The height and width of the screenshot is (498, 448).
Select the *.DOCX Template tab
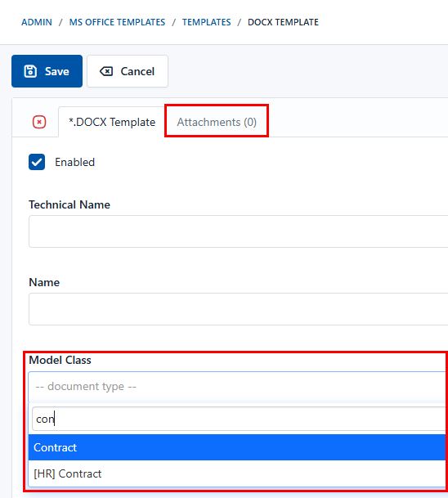112,122
